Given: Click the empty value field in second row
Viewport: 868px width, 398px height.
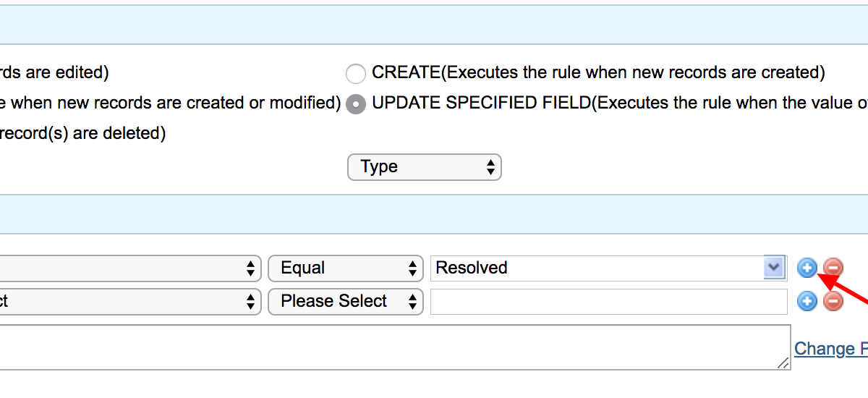Looking at the screenshot, I should (609, 302).
